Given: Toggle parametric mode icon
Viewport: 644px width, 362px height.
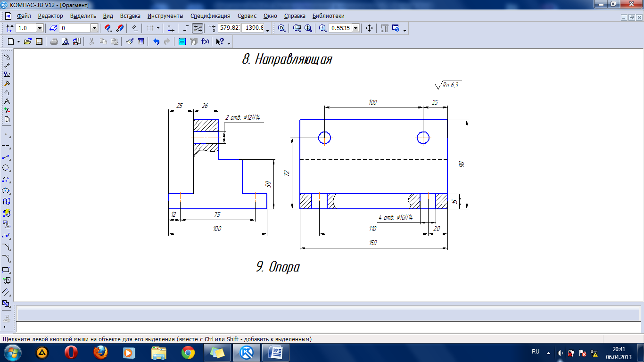Looking at the screenshot, I should pyautogui.click(x=135, y=28).
